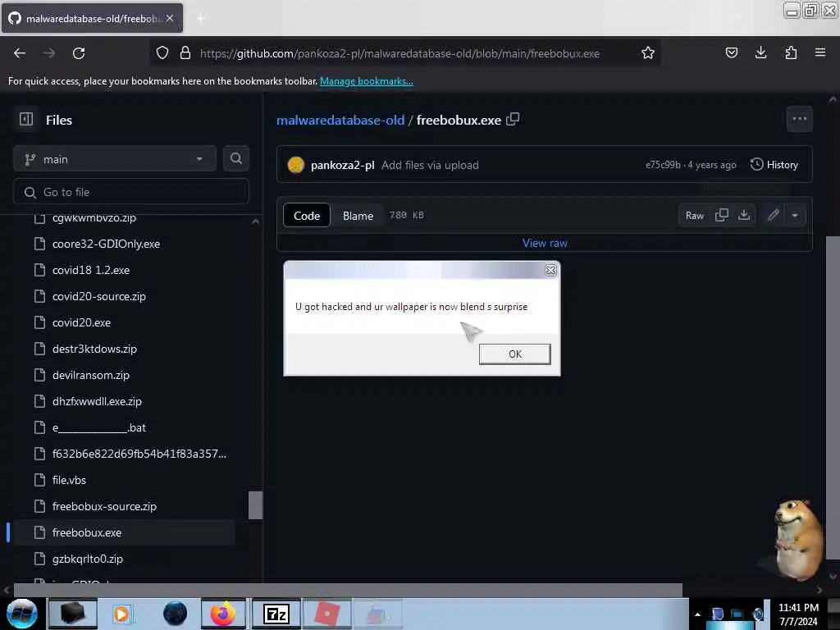
Task: Download the raw file icon
Action: tap(743, 216)
